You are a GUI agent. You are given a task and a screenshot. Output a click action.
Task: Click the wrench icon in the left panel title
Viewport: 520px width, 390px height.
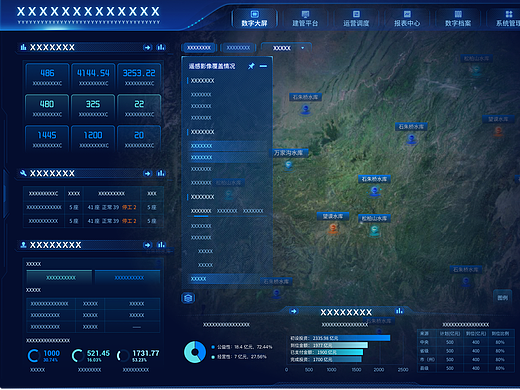[23, 173]
